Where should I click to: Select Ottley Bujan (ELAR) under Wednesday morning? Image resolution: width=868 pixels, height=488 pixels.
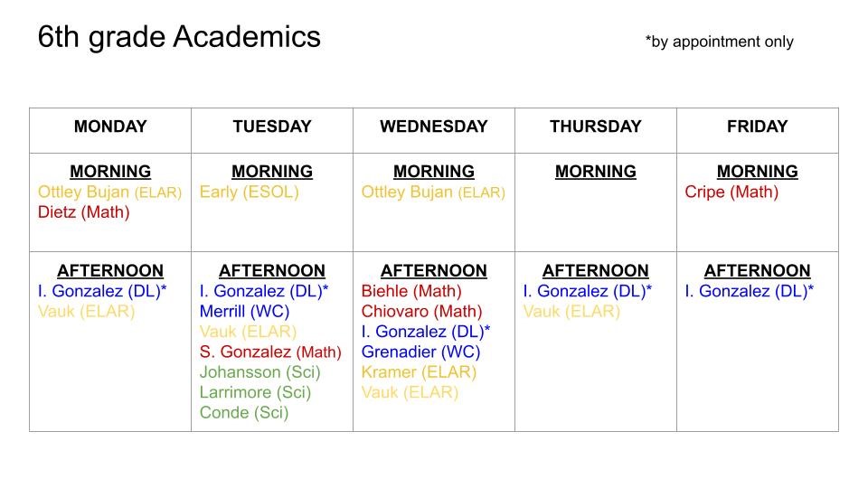pyautogui.click(x=433, y=192)
